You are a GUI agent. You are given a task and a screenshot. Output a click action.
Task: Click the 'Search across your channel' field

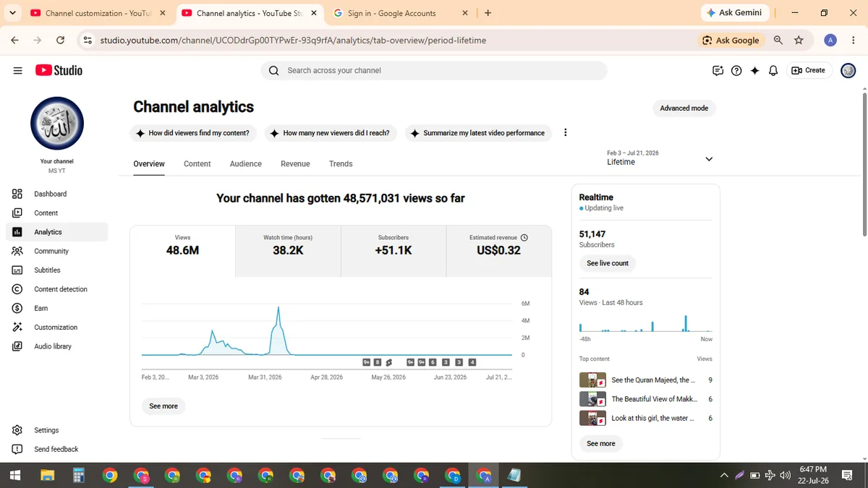[x=434, y=70]
